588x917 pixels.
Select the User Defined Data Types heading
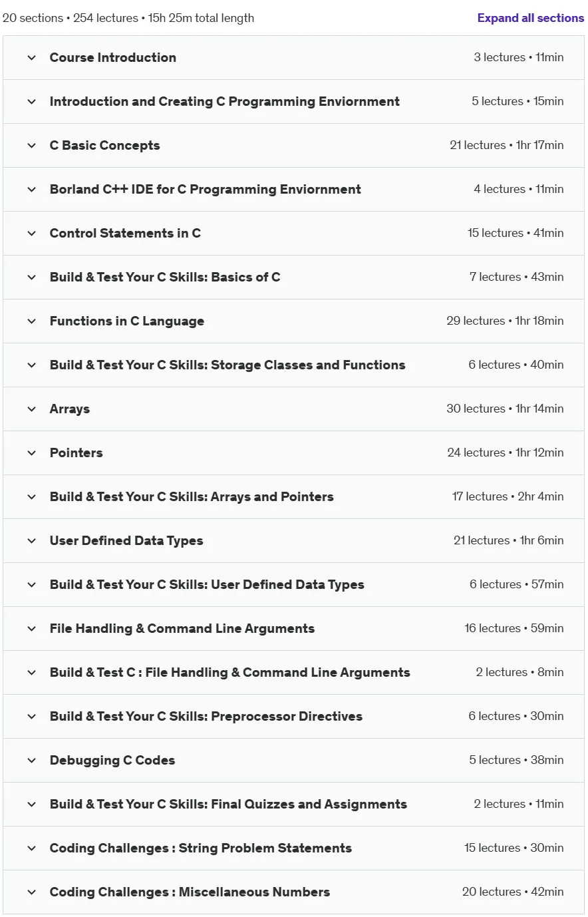(x=126, y=541)
